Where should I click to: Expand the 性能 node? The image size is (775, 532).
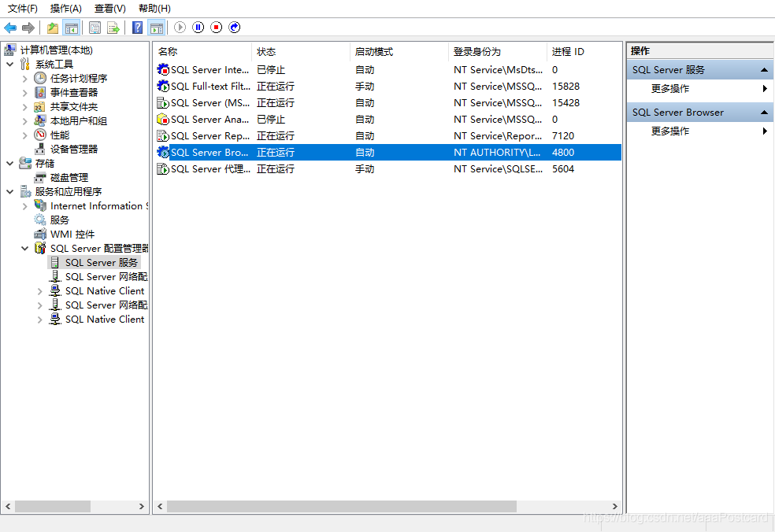click(24, 135)
